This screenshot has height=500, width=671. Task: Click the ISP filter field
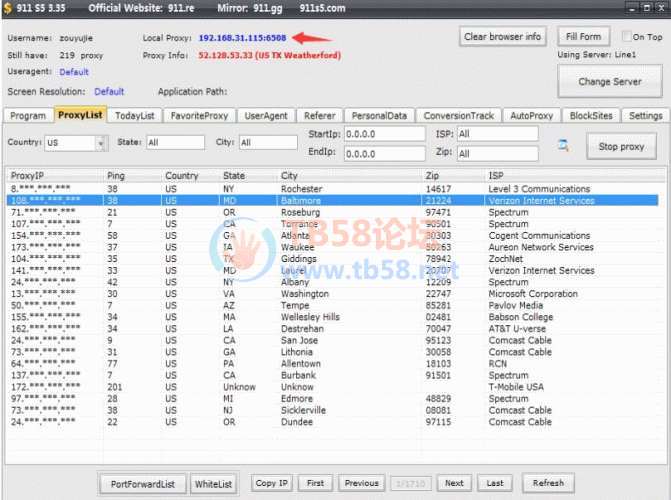[x=497, y=134]
